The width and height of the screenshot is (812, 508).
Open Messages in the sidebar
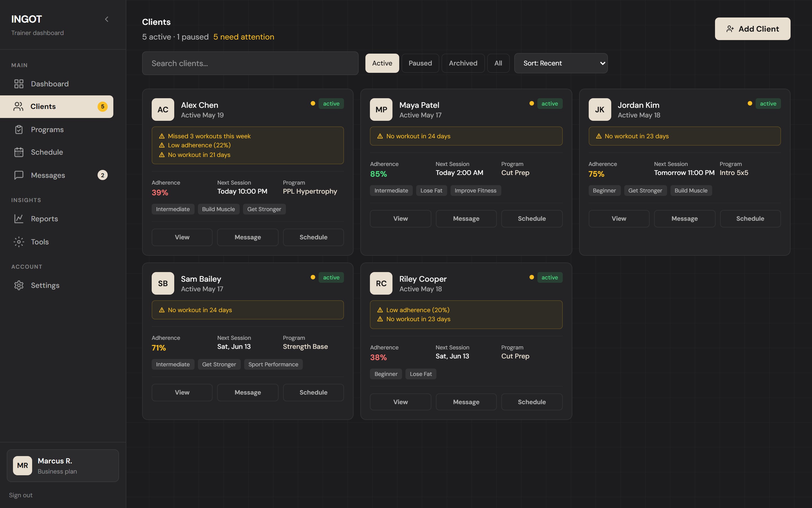(57, 175)
